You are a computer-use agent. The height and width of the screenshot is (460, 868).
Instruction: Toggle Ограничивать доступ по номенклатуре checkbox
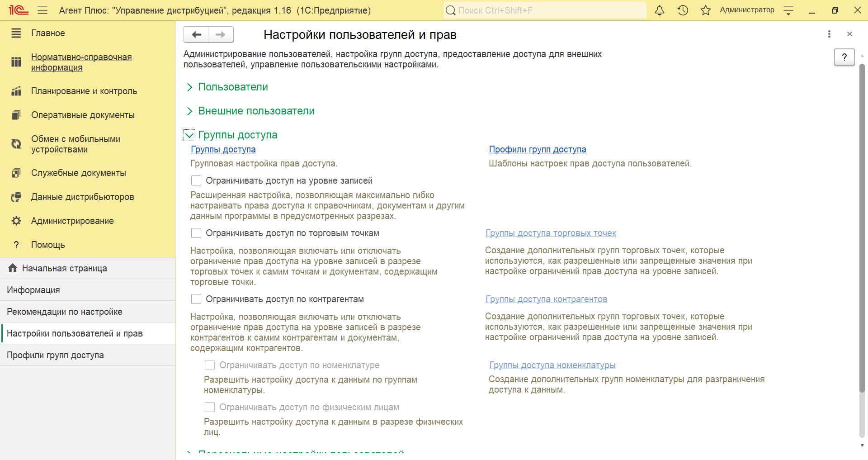[210, 365]
